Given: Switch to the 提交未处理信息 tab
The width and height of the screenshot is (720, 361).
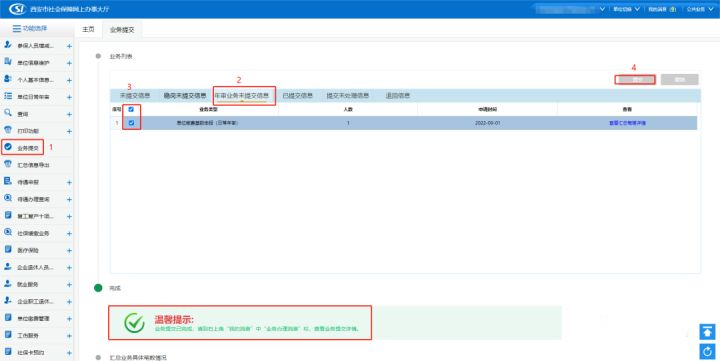Looking at the screenshot, I should coord(348,96).
